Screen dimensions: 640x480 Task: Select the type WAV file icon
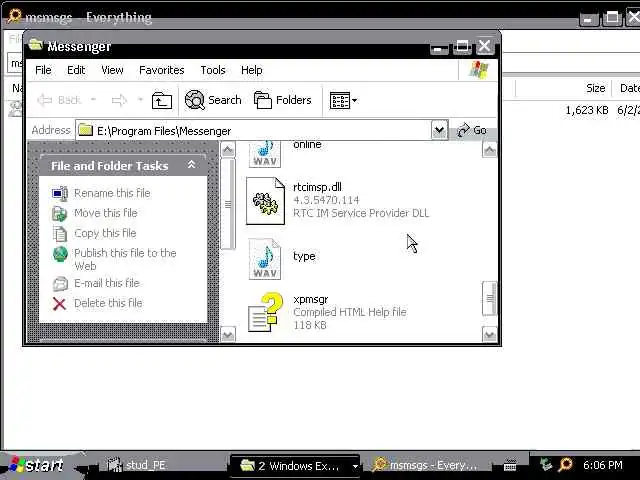pyautogui.click(x=265, y=260)
